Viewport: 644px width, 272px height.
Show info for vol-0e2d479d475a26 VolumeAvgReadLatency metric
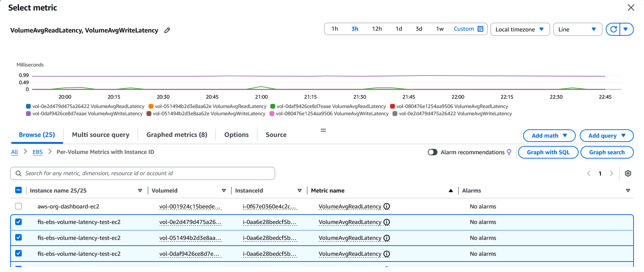pyautogui.click(x=387, y=222)
